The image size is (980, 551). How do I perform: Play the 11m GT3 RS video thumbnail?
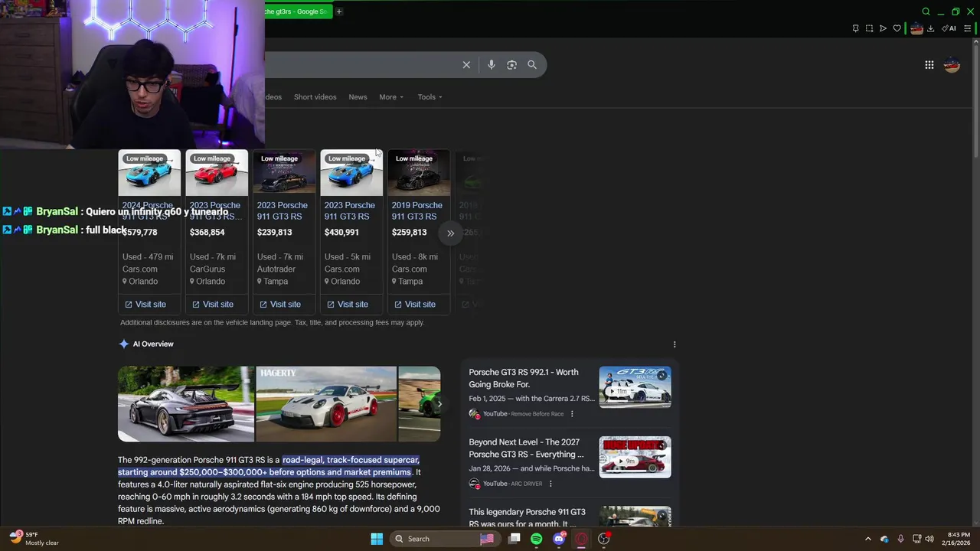tap(635, 387)
